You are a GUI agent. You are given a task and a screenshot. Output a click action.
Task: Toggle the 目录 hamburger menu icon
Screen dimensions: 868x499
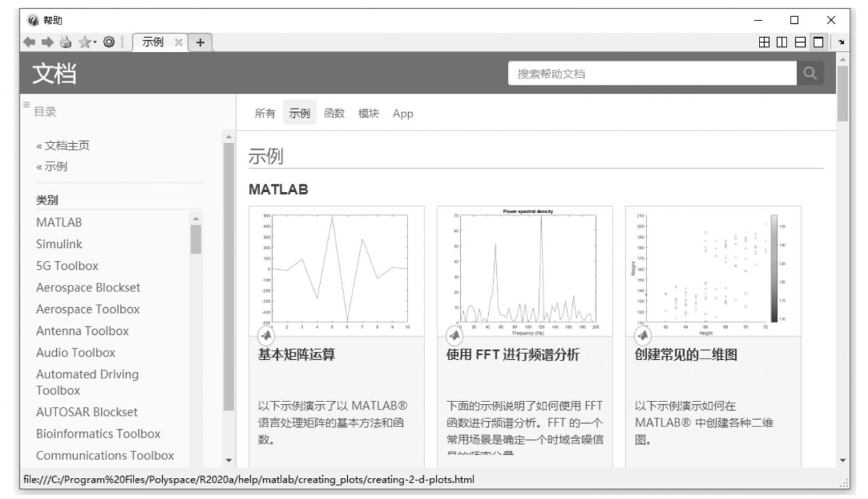[x=26, y=104]
